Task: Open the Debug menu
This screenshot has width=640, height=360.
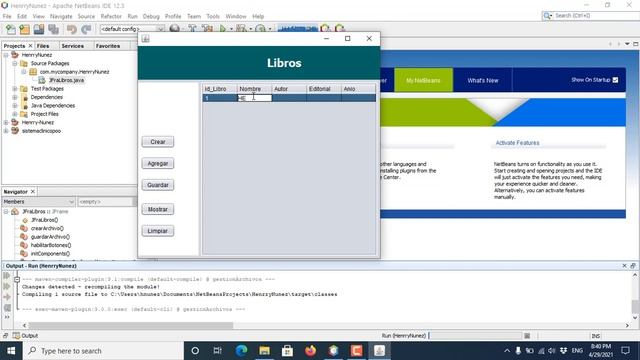Action: coord(151,16)
